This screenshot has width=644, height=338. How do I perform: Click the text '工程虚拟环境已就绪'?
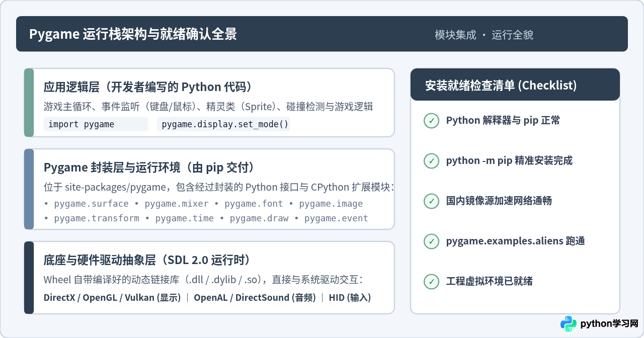tap(490, 282)
